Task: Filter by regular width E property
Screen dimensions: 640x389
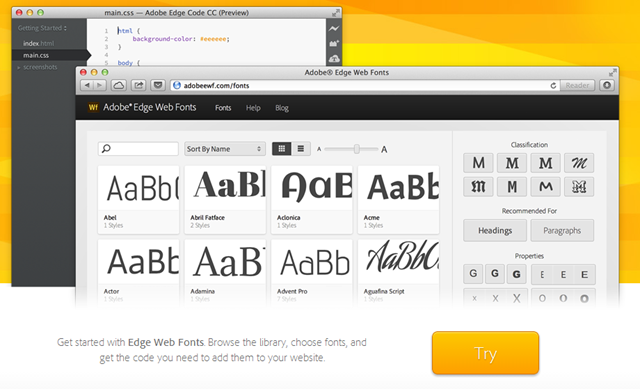Action: [x=563, y=274]
